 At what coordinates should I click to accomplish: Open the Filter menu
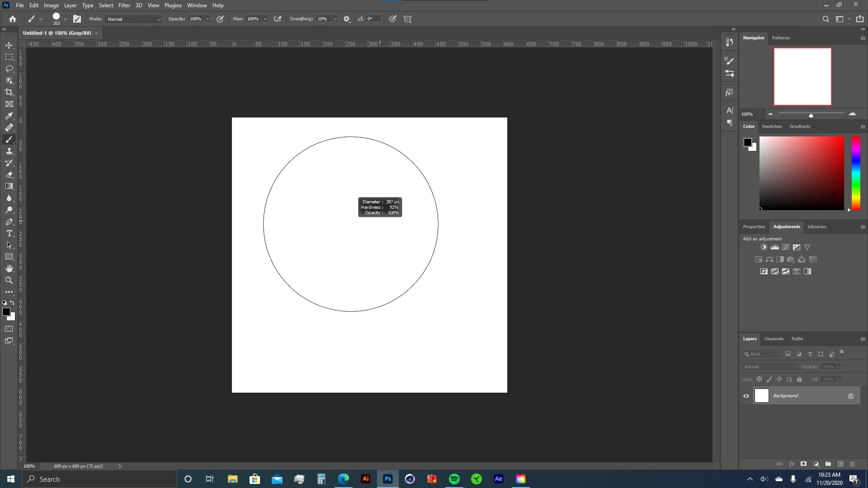[x=124, y=5]
